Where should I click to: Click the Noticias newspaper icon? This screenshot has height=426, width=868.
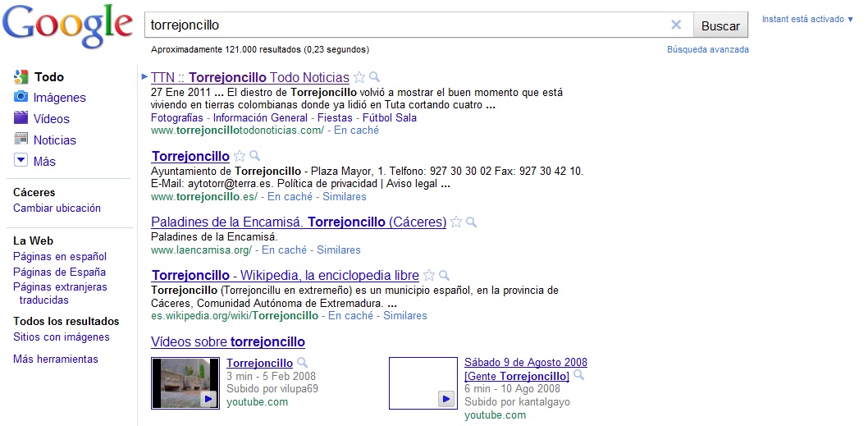pyautogui.click(x=21, y=139)
